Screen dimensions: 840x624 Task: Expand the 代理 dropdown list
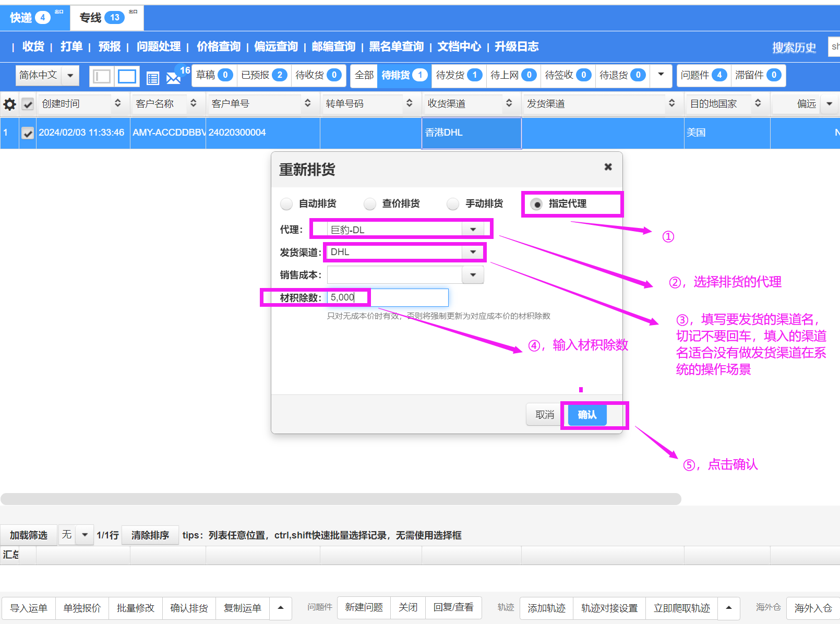[x=473, y=230]
